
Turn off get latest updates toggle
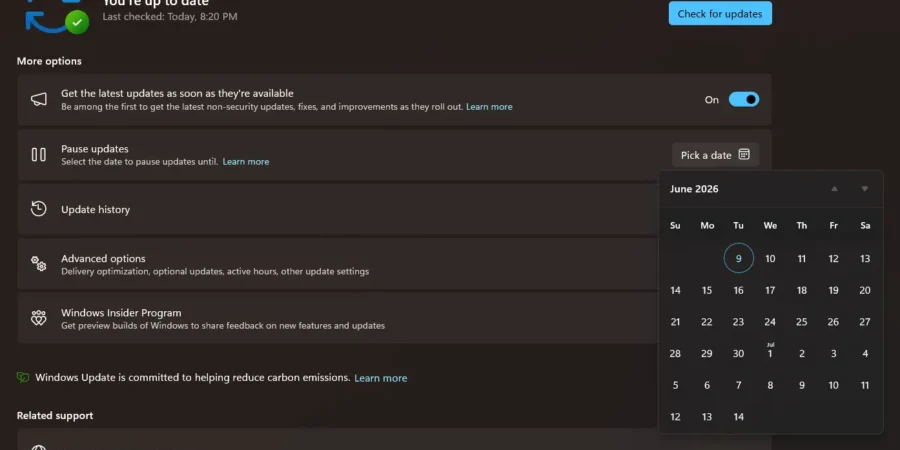[x=744, y=99]
